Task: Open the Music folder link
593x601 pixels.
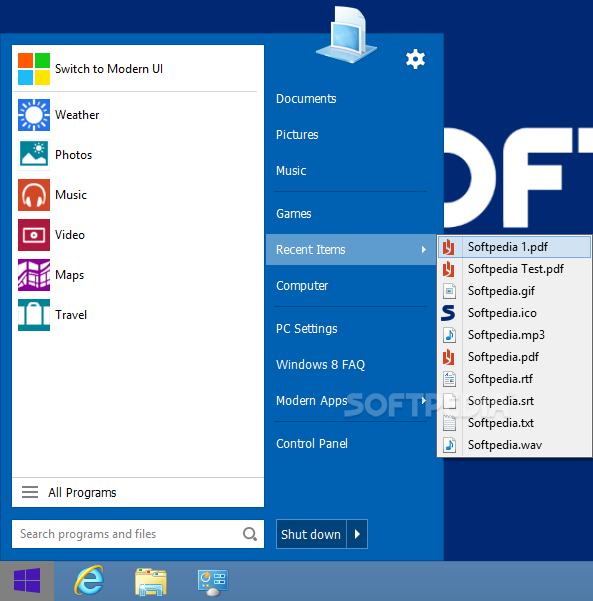Action: 291,171
